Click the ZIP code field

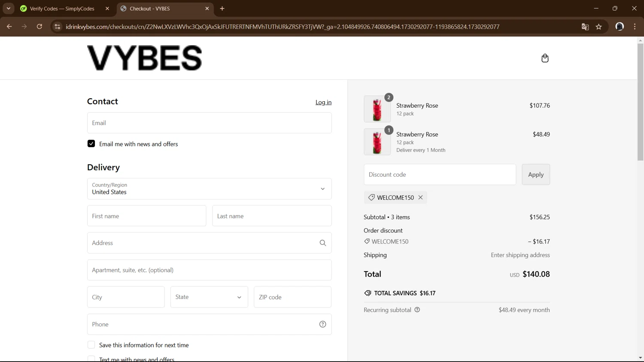(x=292, y=297)
